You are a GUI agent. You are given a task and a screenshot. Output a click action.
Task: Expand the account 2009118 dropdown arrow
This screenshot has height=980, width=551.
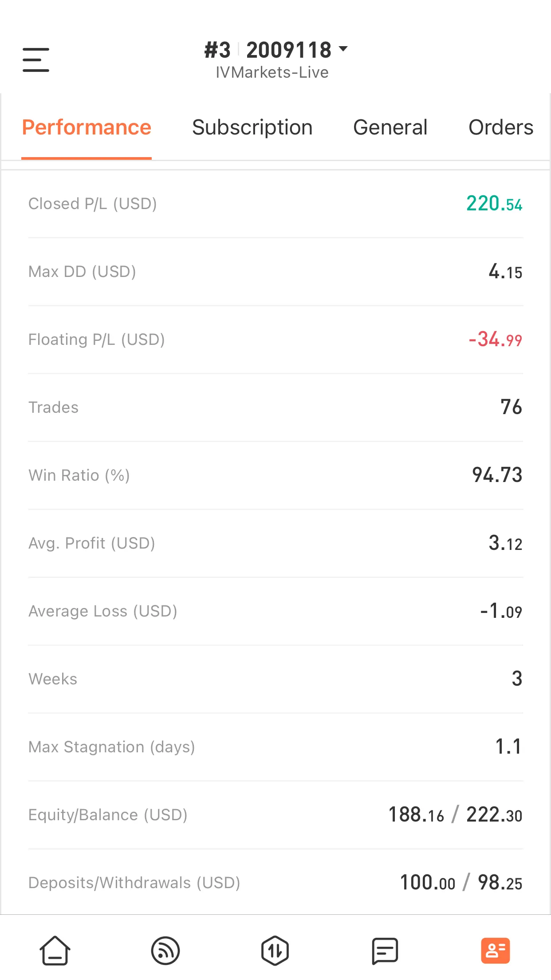coord(343,48)
